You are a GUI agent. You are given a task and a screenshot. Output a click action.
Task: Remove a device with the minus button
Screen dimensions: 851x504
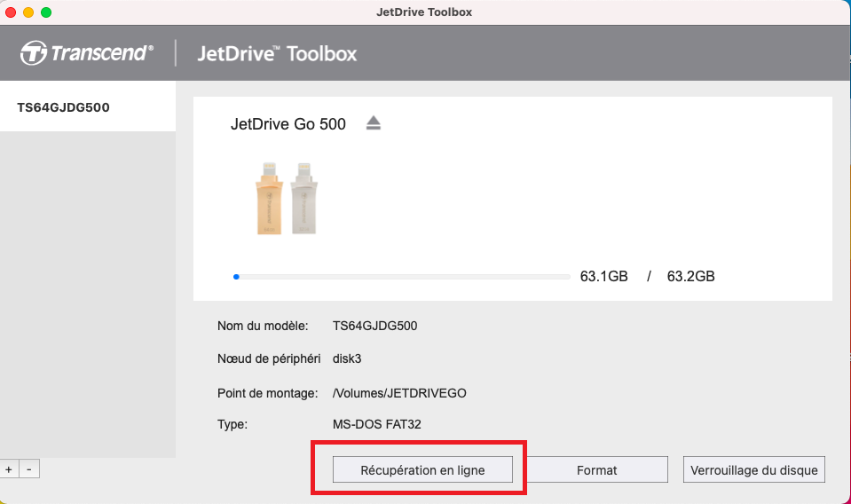29,469
